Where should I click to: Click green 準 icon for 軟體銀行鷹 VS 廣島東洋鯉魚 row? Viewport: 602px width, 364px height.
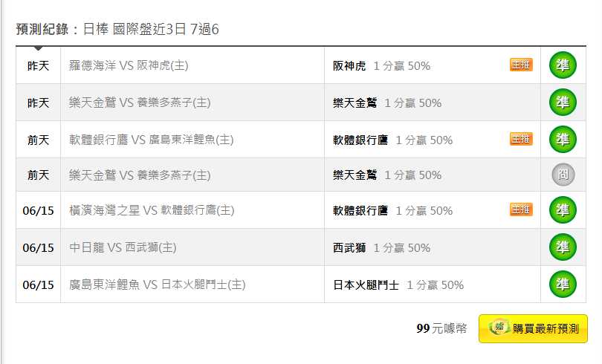pyautogui.click(x=563, y=139)
